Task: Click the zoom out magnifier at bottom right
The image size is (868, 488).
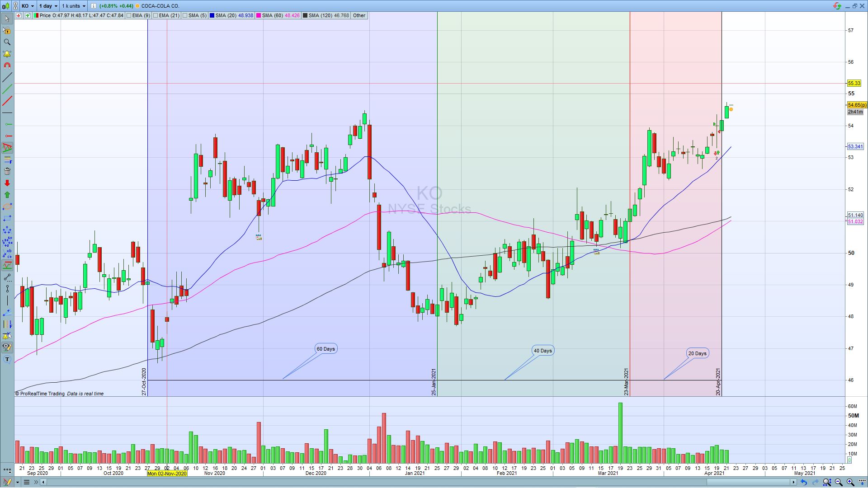Action: pyautogui.click(x=839, y=482)
